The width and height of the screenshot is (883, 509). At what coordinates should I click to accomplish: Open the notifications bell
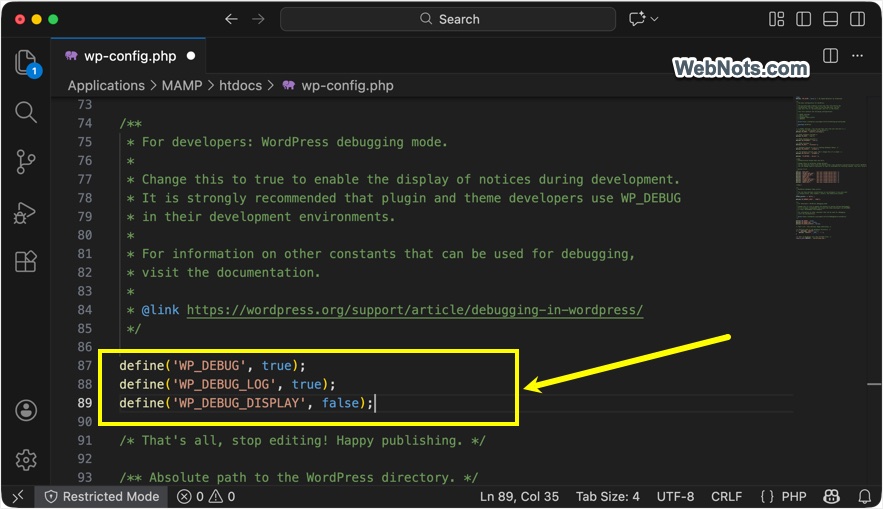864,497
